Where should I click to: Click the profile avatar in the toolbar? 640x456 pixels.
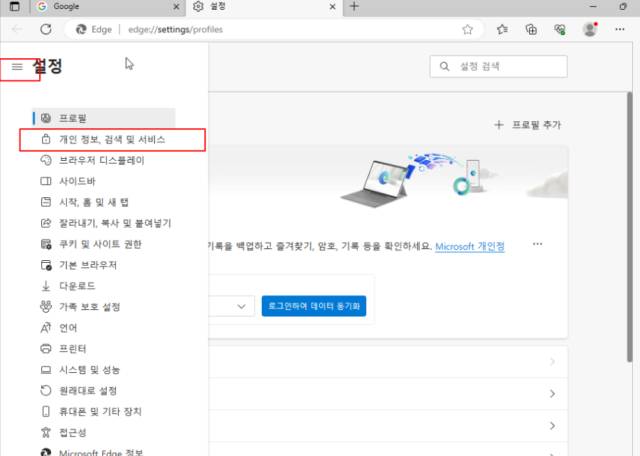tap(590, 29)
